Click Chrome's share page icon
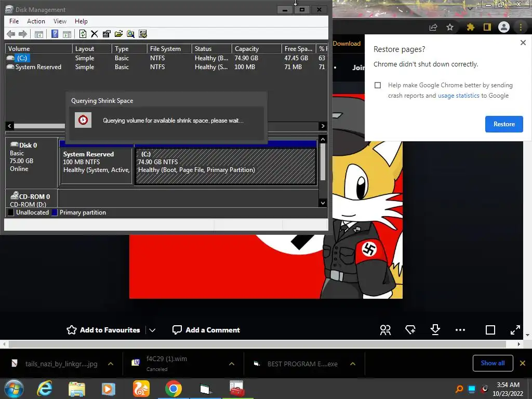Screen dimensions: 532x399 pyautogui.click(x=433, y=27)
